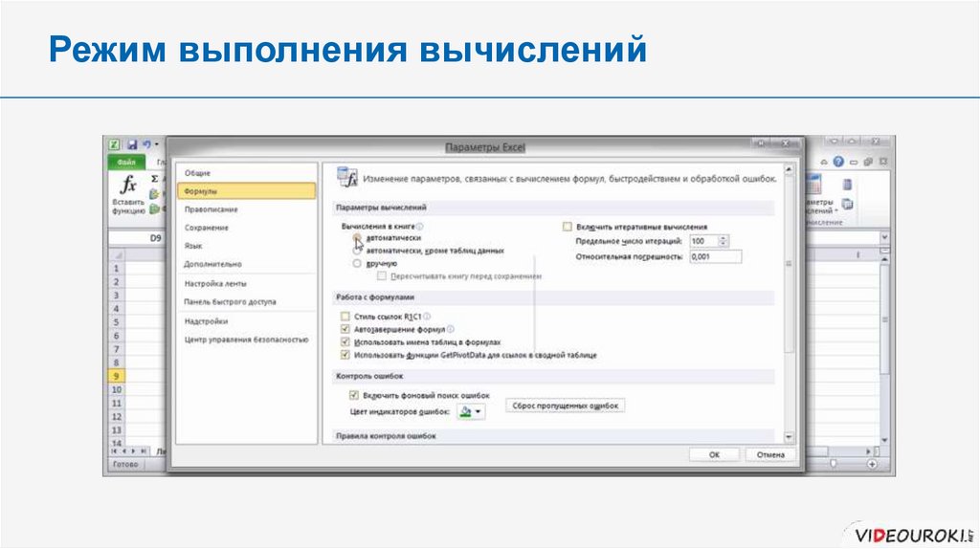
Task: Click the 'Сброс пропущенных ошибок' button
Action: click(565, 406)
